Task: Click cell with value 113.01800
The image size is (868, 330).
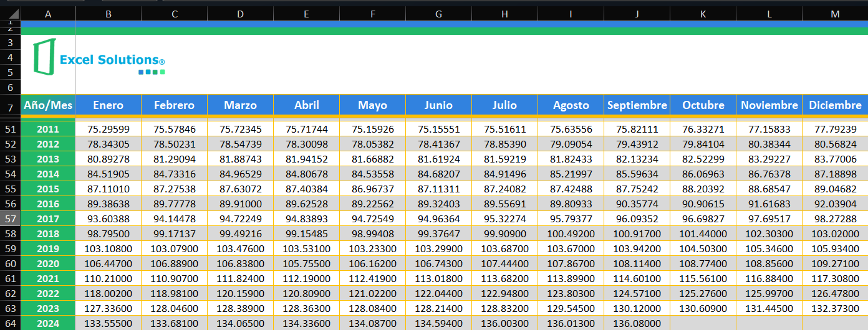Action: pos(439,278)
